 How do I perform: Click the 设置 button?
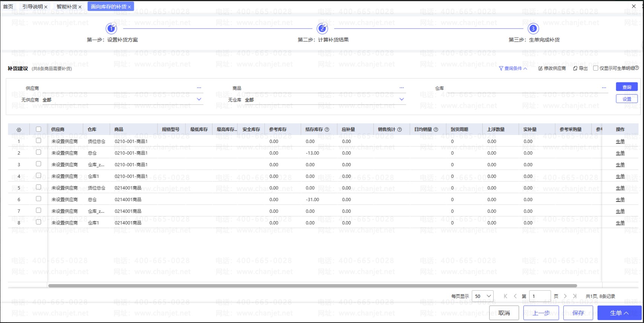coord(627,99)
